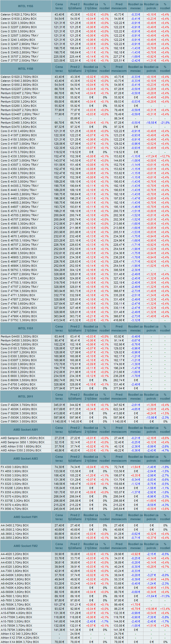Click the 617,69 € price of Core i7 4930K
This screenshot has height=644, width=171.
coord(59,409)
